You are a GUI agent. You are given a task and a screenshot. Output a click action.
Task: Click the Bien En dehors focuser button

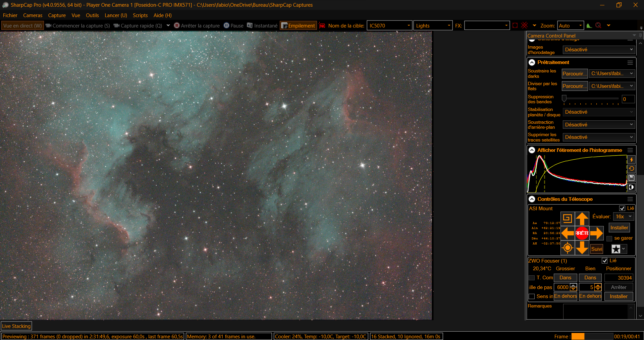(x=590, y=296)
